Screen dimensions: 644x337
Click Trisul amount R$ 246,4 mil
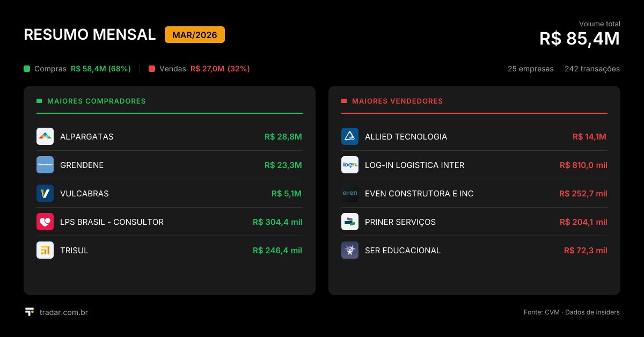point(277,250)
